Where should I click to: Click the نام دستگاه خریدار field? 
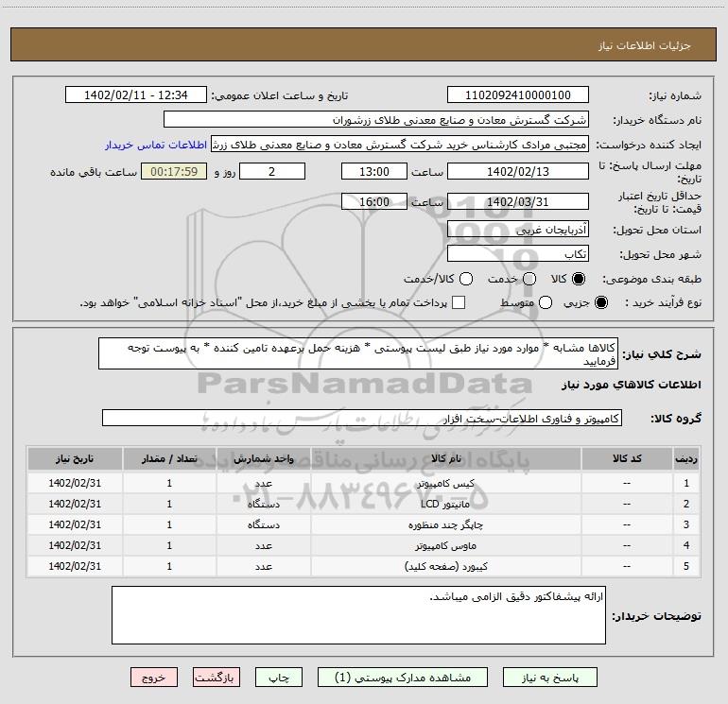(x=376, y=120)
